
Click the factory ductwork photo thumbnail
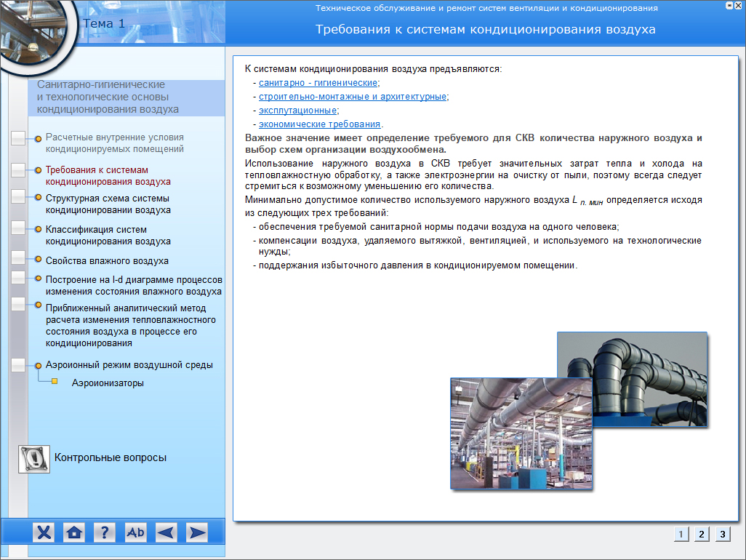click(510, 432)
